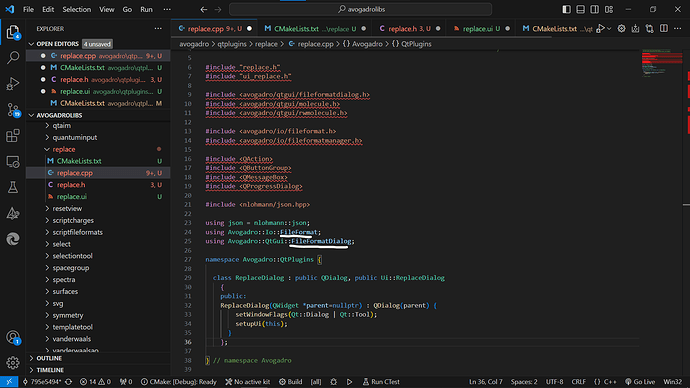Open the remote window indicator in status bar
Viewport: 690px width, 388px height.
click(9, 382)
